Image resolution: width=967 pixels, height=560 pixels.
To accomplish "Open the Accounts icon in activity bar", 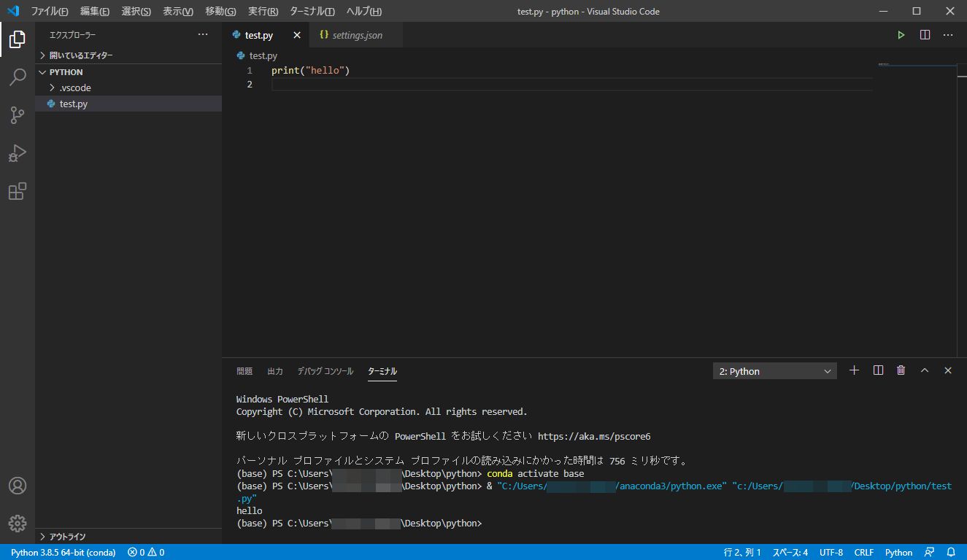I will [x=18, y=486].
